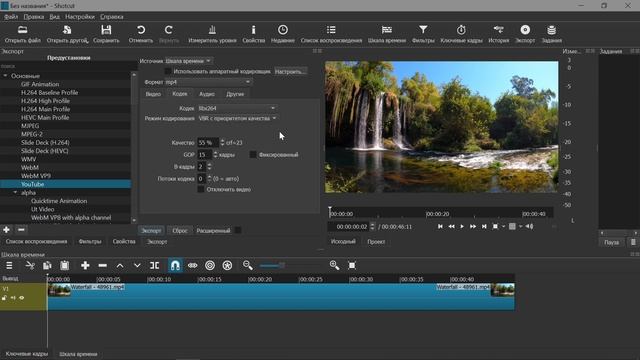Toggle ripple all tracks
The image size is (640, 360).
(x=227, y=266)
